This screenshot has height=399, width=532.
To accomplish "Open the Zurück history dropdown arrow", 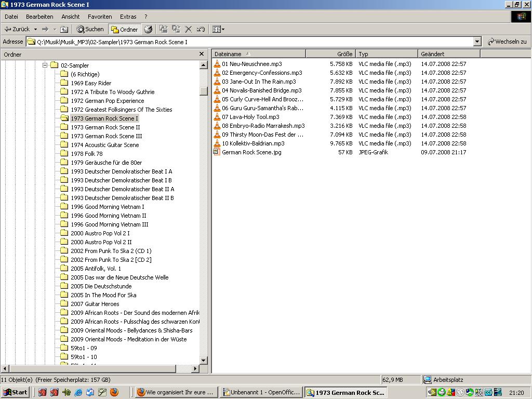I will point(35,29).
